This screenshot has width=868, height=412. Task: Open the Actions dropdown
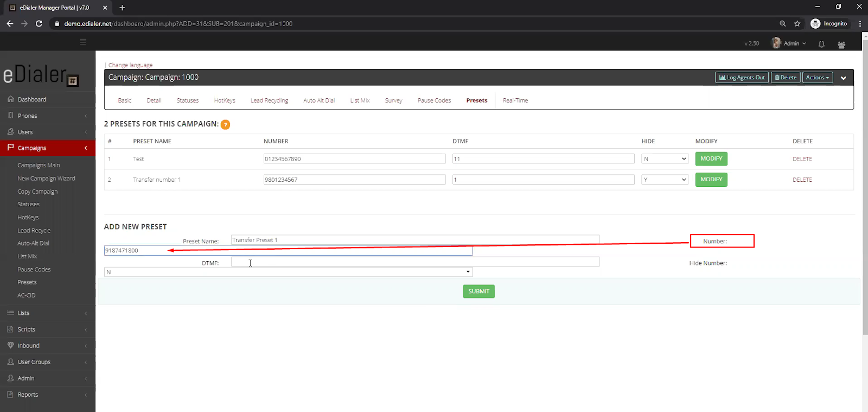(x=817, y=78)
